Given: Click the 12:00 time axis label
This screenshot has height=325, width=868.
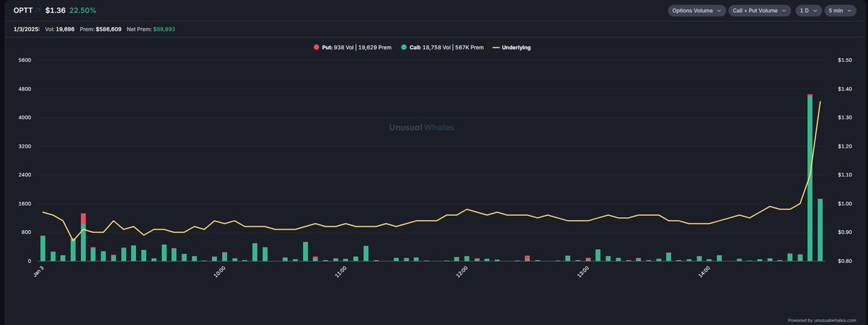Looking at the screenshot, I should click(x=461, y=271).
